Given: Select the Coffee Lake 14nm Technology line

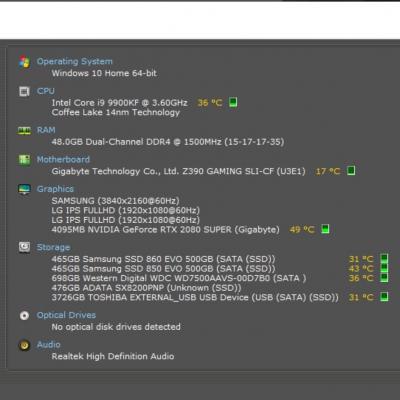Looking at the screenshot, I should (116, 112).
